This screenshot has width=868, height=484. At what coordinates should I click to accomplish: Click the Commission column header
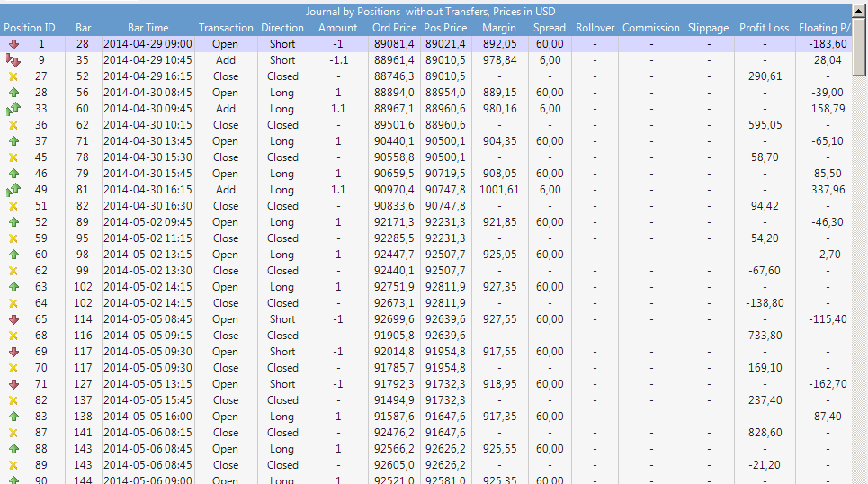(x=651, y=28)
